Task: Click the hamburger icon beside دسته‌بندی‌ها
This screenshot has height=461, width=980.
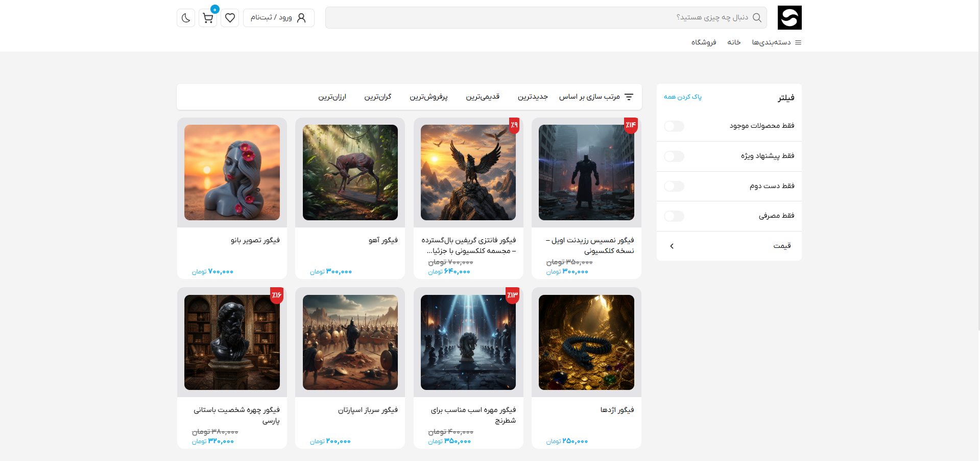Action: click(798, 42)
